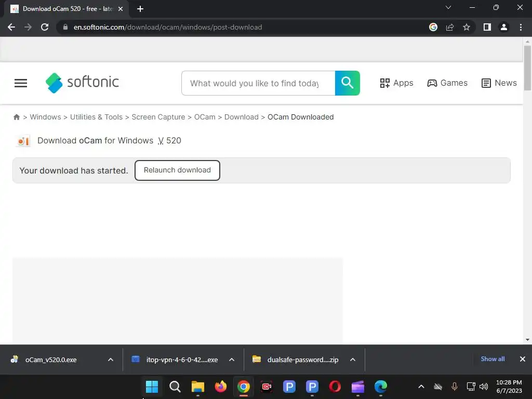
Task: Open the itop-vpn exe download
Action: click(182, 360)
